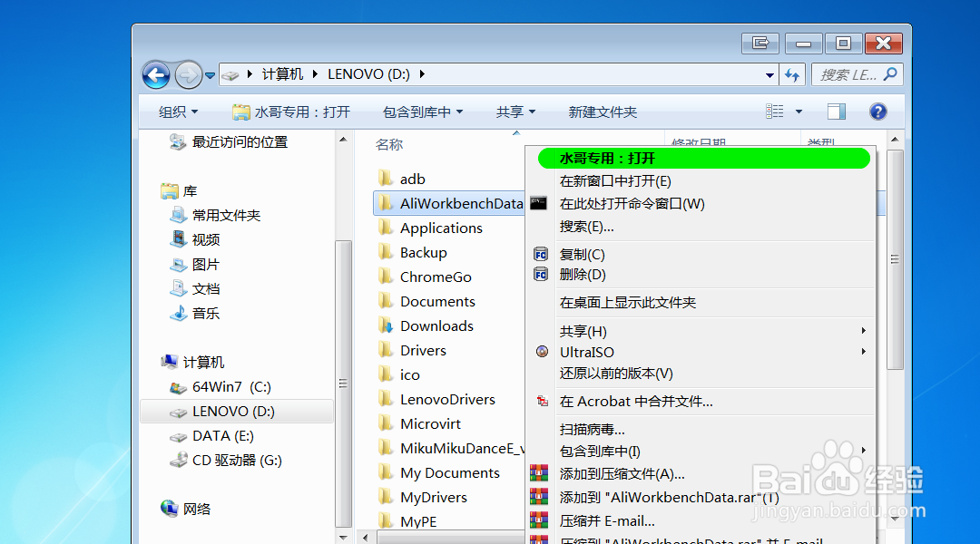Choose 在桌面上显示此文件夹

(700, 303)
